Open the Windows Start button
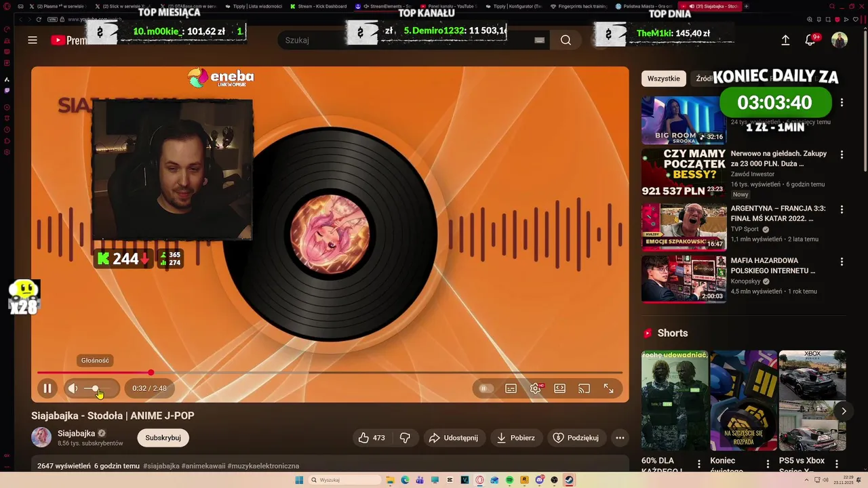The height and width of the screenshot is (488, 868). [x=299, y=480]
